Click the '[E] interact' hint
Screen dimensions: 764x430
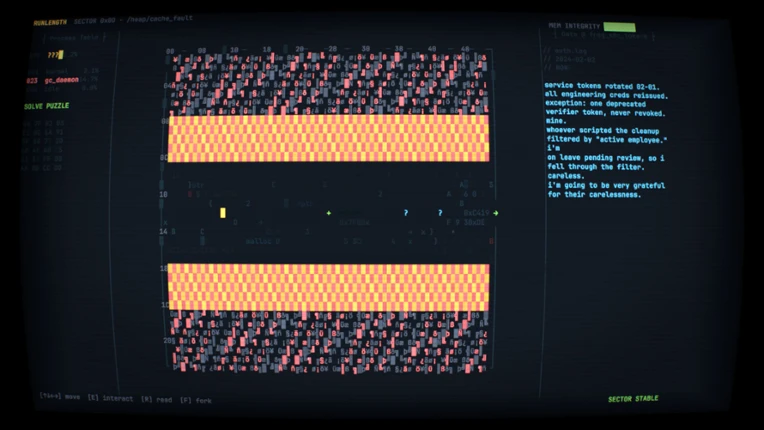[110, 398]
